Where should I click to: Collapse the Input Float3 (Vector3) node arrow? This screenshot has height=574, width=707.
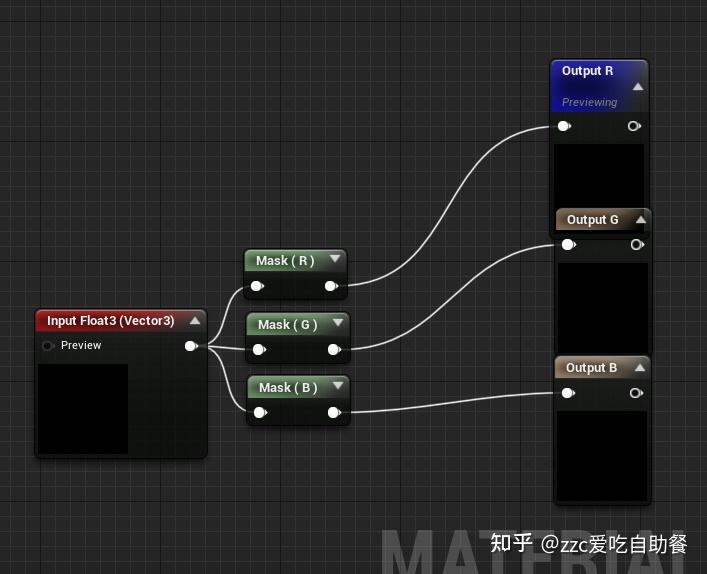[x=195, y=321]
